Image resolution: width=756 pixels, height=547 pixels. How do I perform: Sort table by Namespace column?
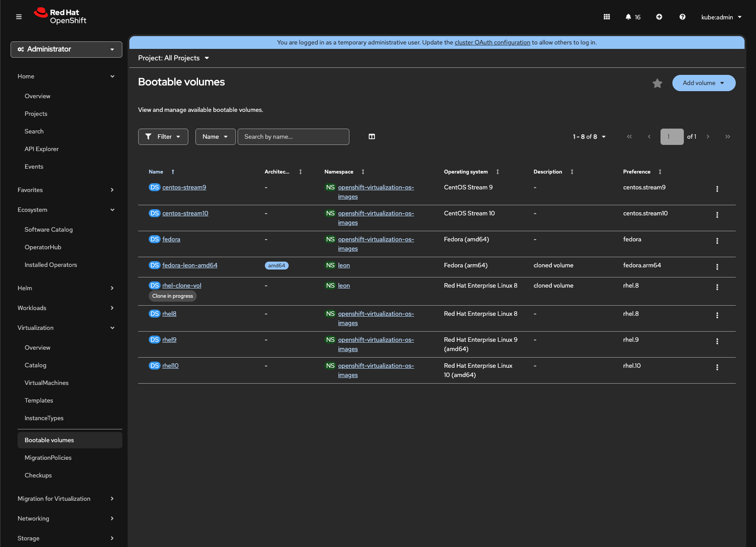pyautogui.click(x=339, y=172)
